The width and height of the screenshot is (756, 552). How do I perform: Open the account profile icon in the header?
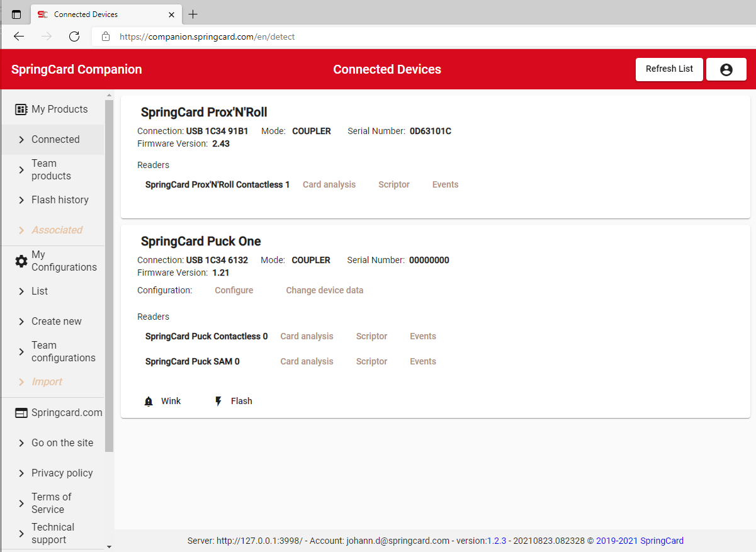[x=726, y=69]
